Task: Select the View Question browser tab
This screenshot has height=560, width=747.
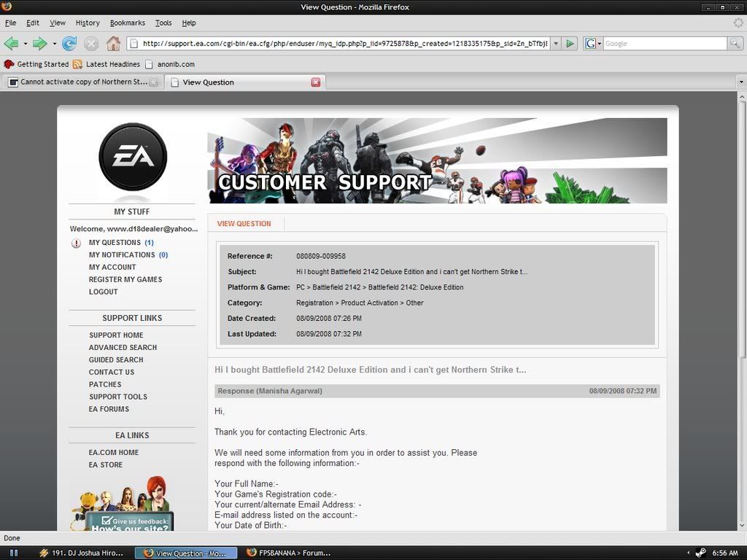Action: [x=245, y=82]
